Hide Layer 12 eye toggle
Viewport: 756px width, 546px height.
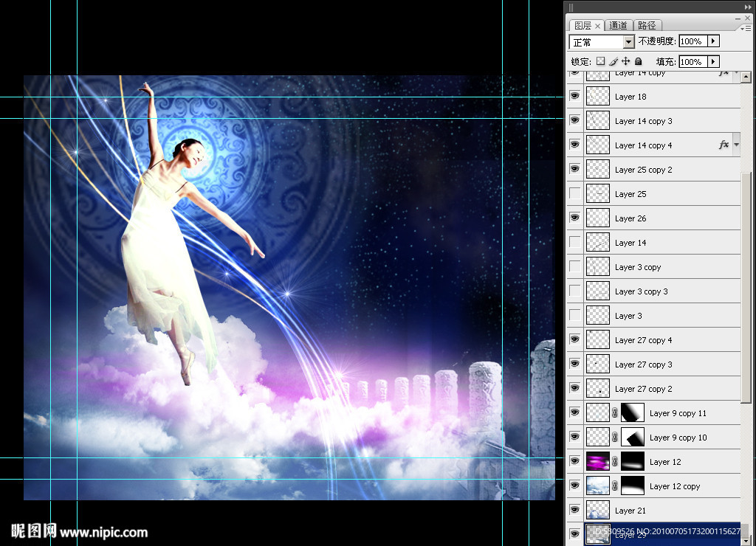pos(574,460)
